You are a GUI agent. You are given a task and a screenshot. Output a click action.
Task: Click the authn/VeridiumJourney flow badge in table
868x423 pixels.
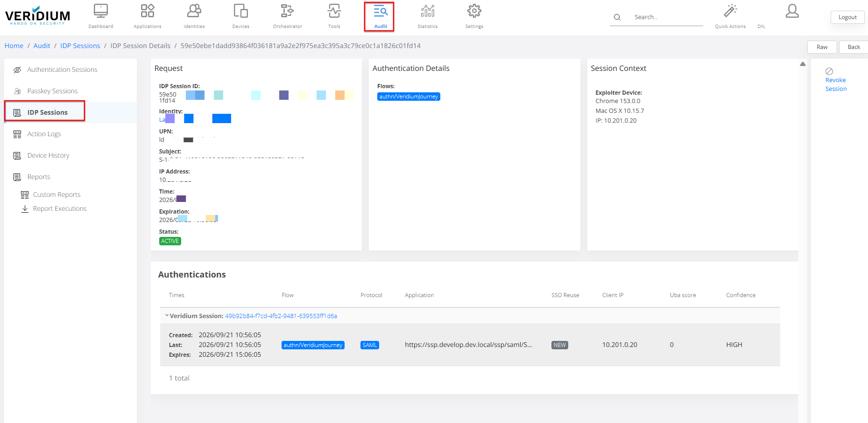tap(313, 345)
